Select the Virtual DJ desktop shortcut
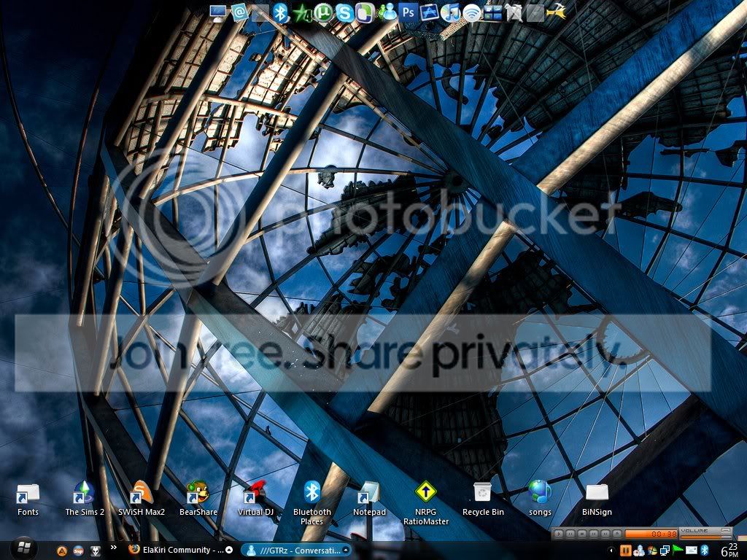The width and height of the screenshot is (747, 560). 256,499
